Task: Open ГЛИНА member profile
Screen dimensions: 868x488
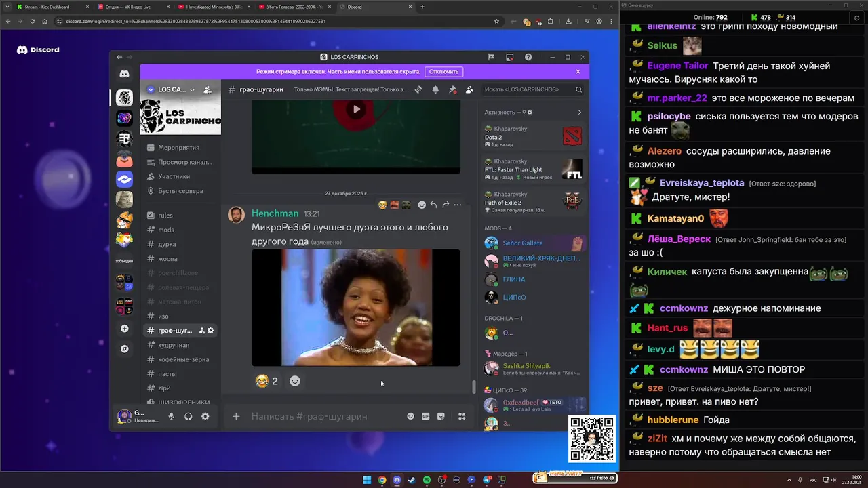Action: tap(534, 279)
